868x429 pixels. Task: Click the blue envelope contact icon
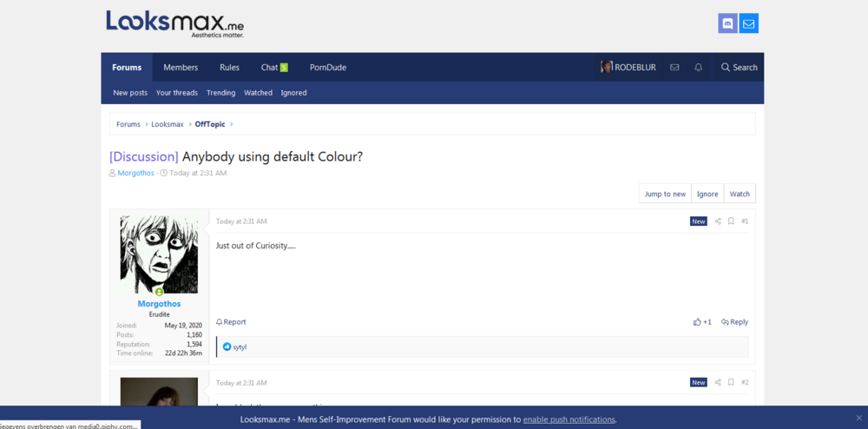click(x=748, y=23)
